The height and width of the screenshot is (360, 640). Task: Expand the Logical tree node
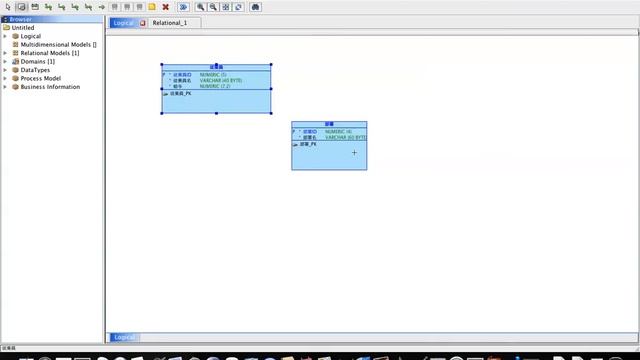coord(5,36)
